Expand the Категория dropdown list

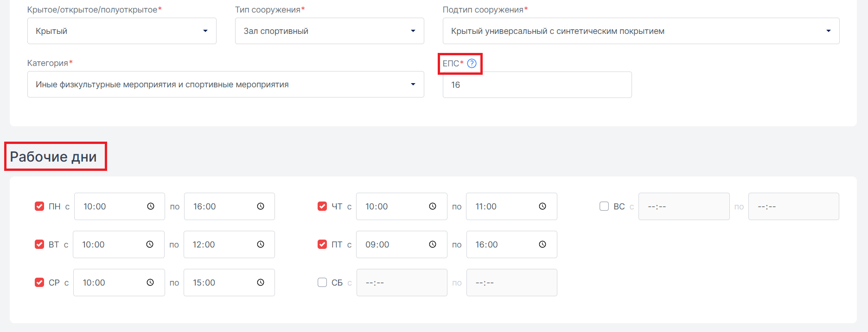[x=225, y=85]
